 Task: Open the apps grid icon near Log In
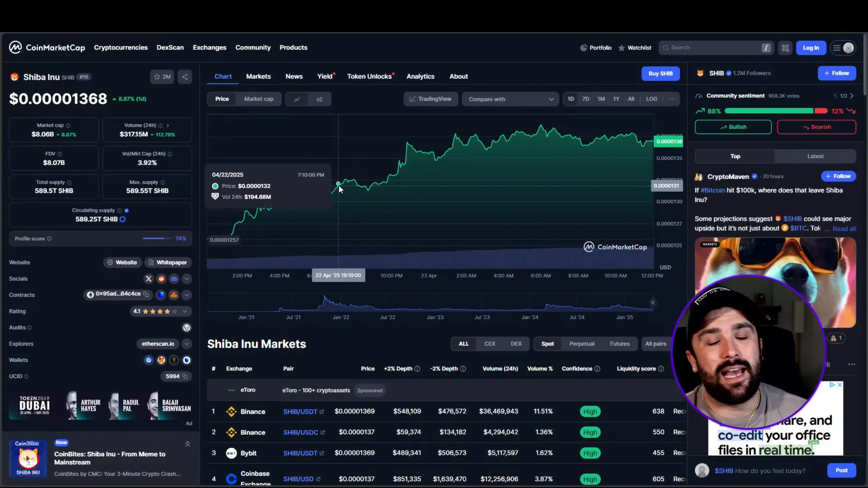(785, 48)
